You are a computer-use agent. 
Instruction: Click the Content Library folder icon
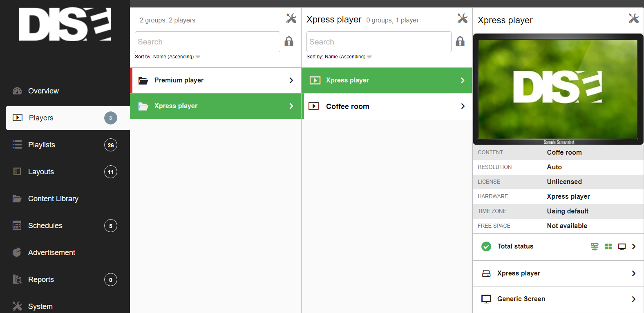(17, 198)
